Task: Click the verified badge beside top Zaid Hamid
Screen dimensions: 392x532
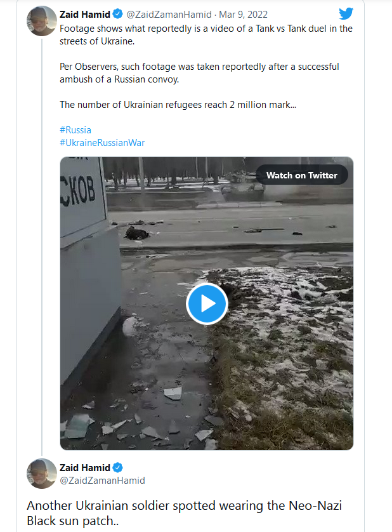Action: point(118,14)
